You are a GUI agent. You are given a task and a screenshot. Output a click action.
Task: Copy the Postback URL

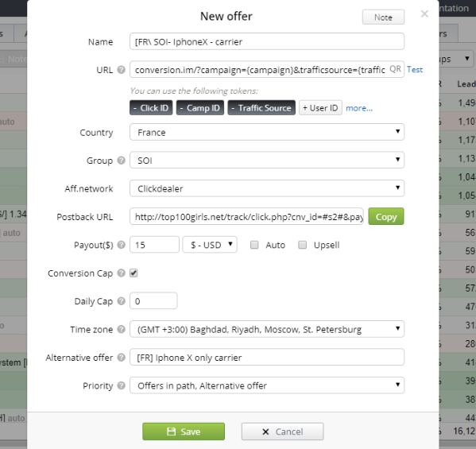coord(386,216)
